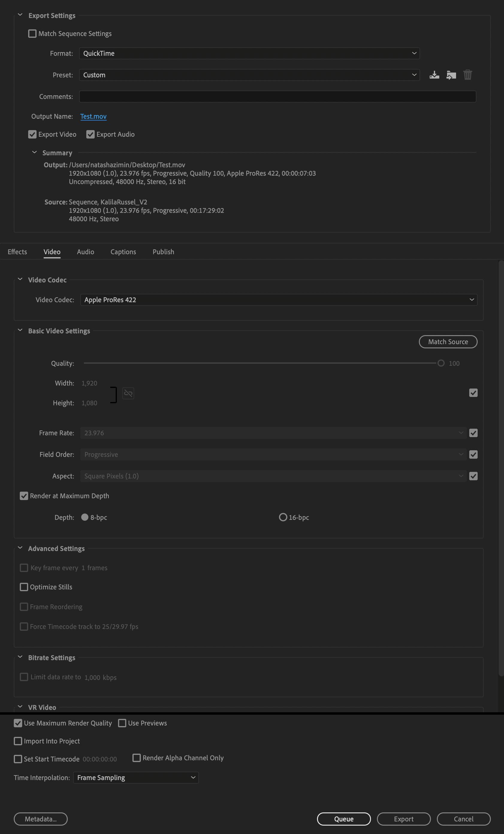The width and height of the screenshot is (504, 834).
Task: Import a preset file
Action: coord(451,75)
